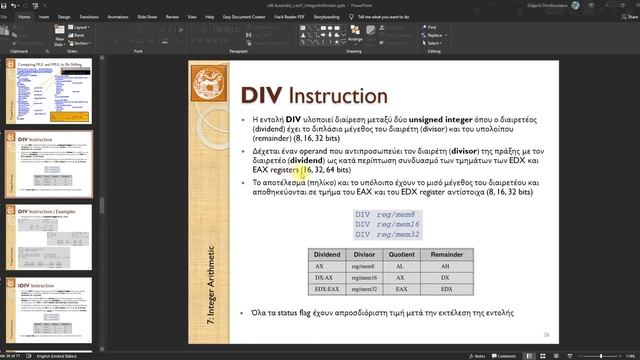Click the 'DIV Instruction' slide title
Viewport: 640px width, 360px height.
[314, 96]
